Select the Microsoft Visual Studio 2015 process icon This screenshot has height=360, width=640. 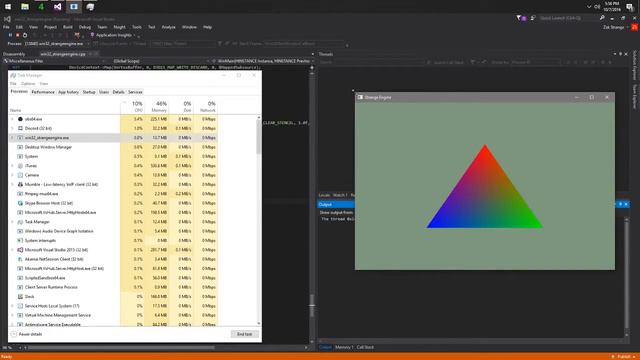tap(20, 250)
